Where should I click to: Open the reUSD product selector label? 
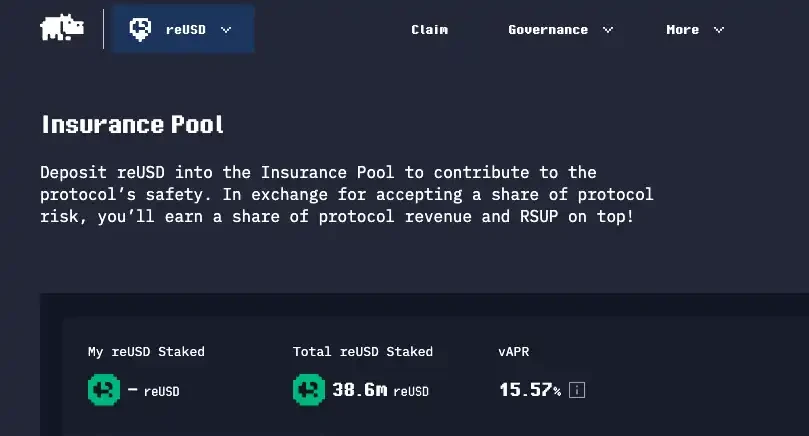pyautogui.click(x=185, y=30)
